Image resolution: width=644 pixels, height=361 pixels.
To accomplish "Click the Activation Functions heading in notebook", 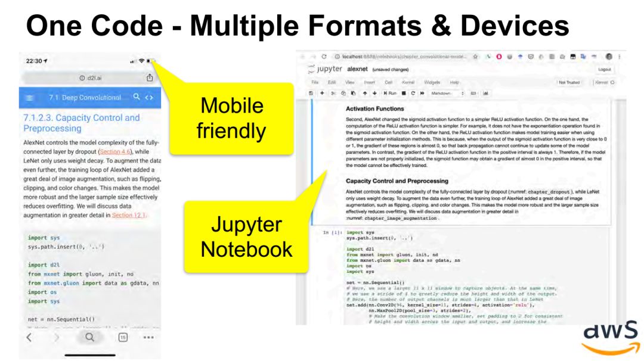I will tap(374, 108).
